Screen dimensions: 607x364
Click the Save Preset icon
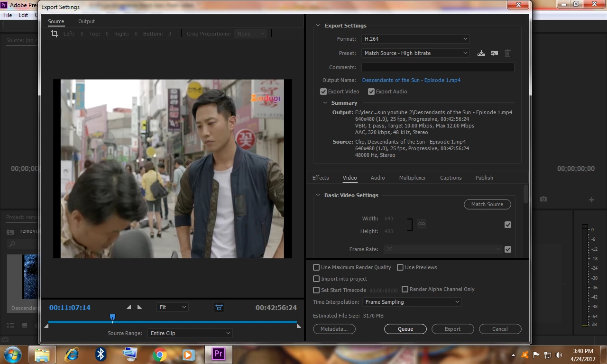click(x=481, y=53)
